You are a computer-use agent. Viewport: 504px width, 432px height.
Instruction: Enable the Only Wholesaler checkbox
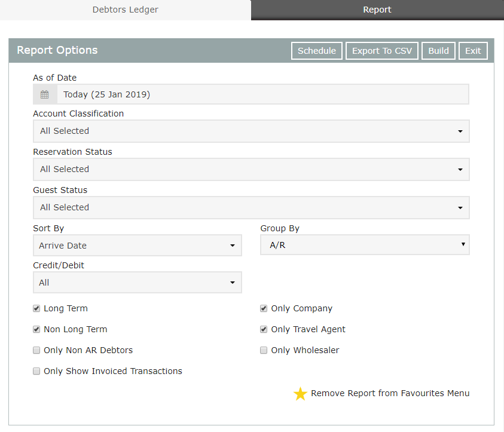[x=264, y=350]
